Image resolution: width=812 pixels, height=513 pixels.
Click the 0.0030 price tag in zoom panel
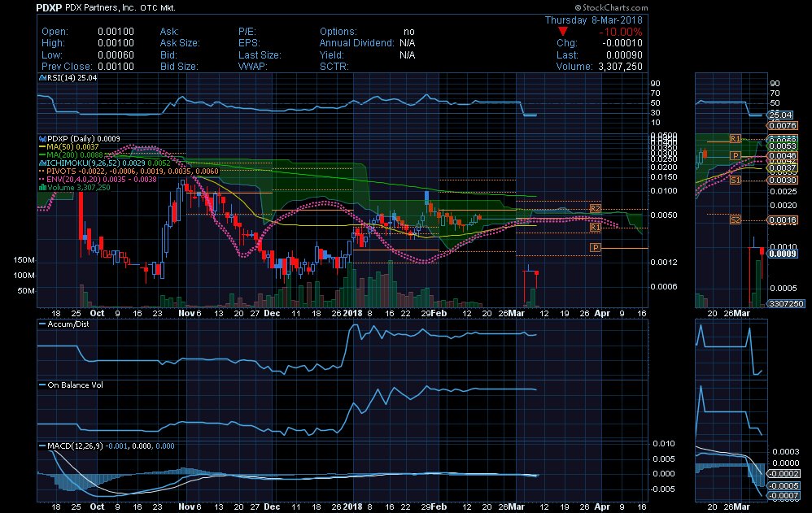click(x=783, y=180)
